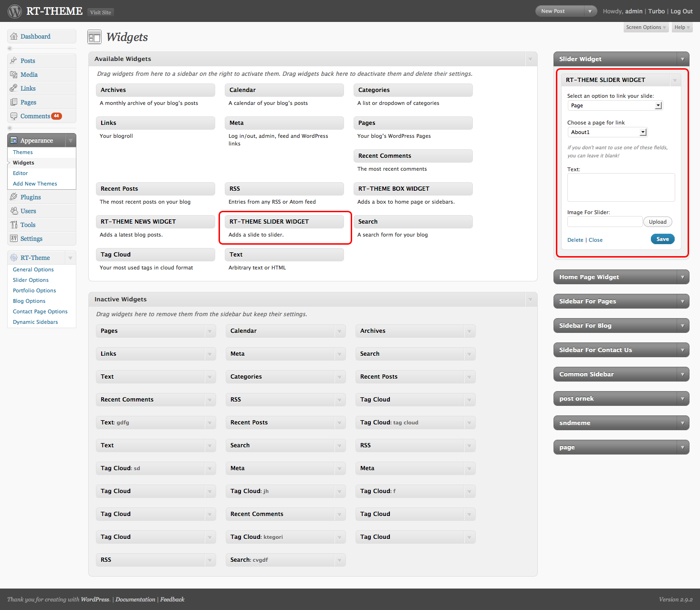This screenshot has height=610, width=700.
Task: Select the RT-THEME NEWS WIDGET available widget
Action: pyautogui.click(x=156, y=222)
